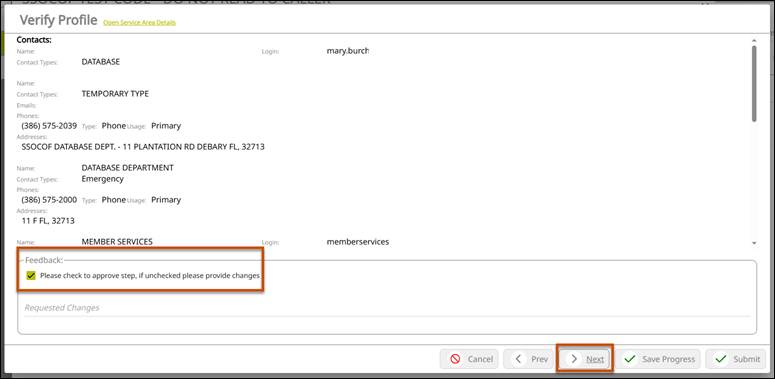Go back with the Prev button
Viewport: 775px width, 379px height.
tap(528, 359)
